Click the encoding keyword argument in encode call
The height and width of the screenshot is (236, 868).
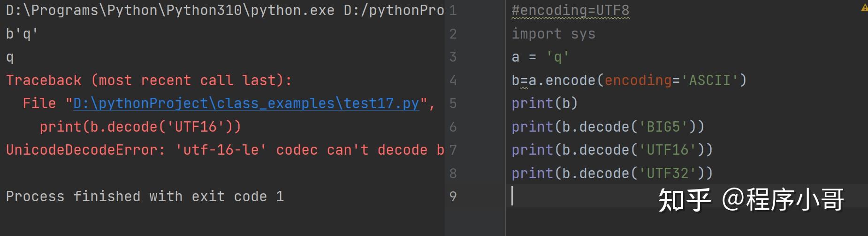click(638, 80)
